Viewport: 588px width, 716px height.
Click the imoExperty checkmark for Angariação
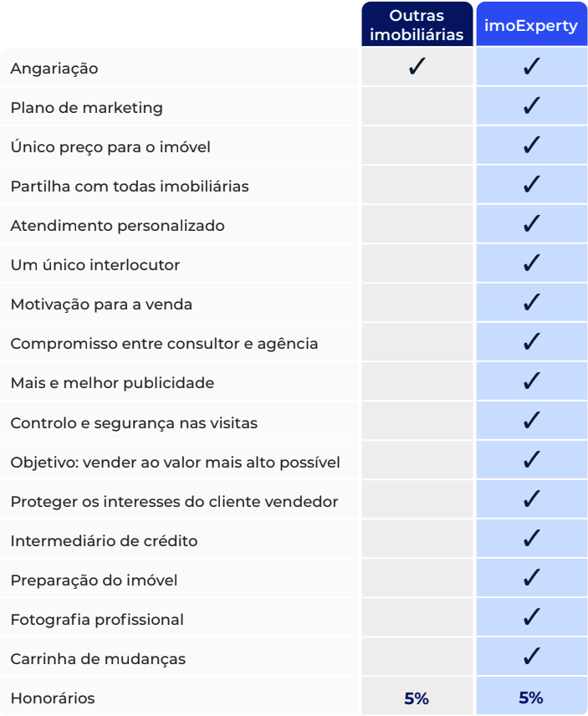[531, 68]
